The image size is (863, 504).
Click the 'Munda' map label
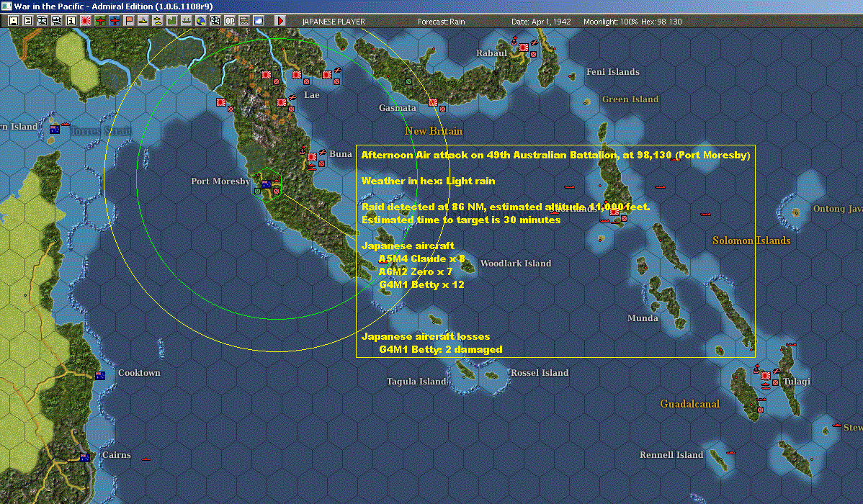[x=643, y=318]
